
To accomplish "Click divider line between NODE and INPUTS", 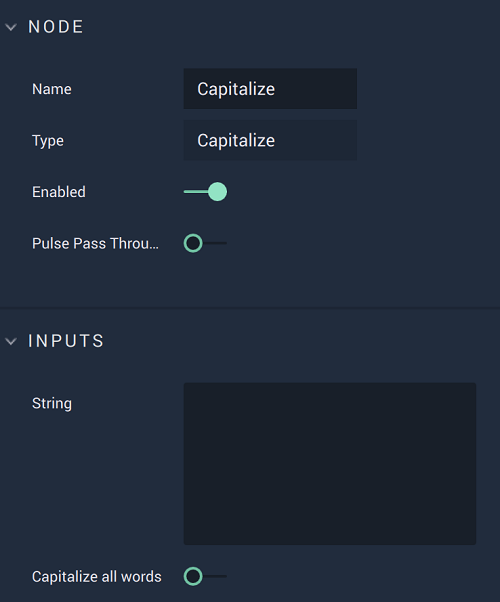I will click(250, 308).
